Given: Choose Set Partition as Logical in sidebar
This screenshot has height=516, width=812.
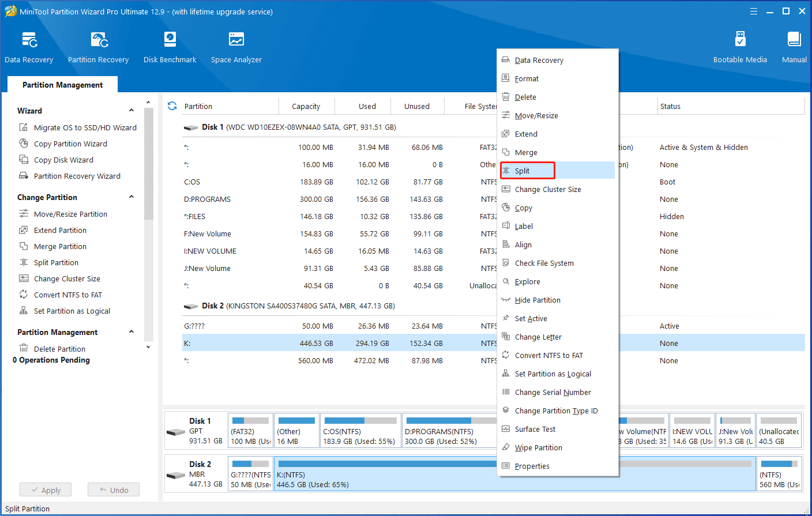Looking at the screenshot, I should point(65,311).
